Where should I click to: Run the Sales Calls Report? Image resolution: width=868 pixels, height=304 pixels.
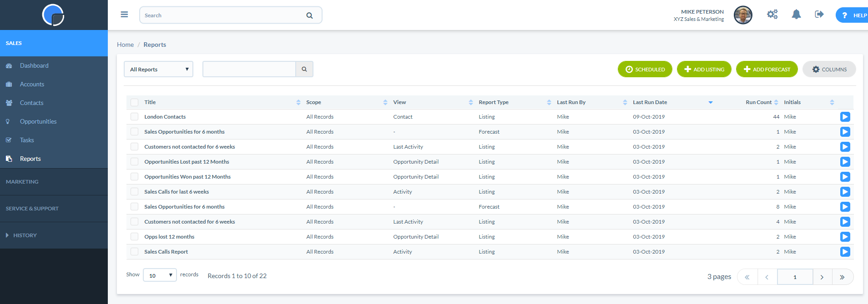pos(845,252)
